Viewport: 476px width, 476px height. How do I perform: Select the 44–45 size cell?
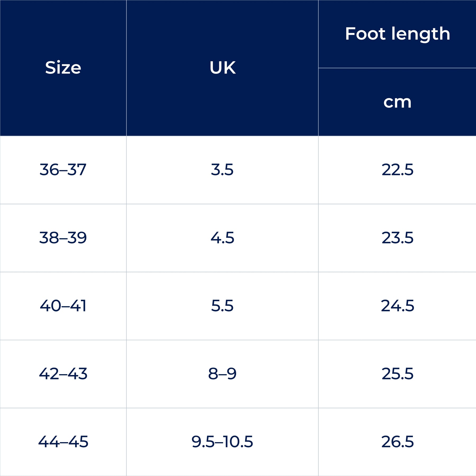click(x=63, y=442)
